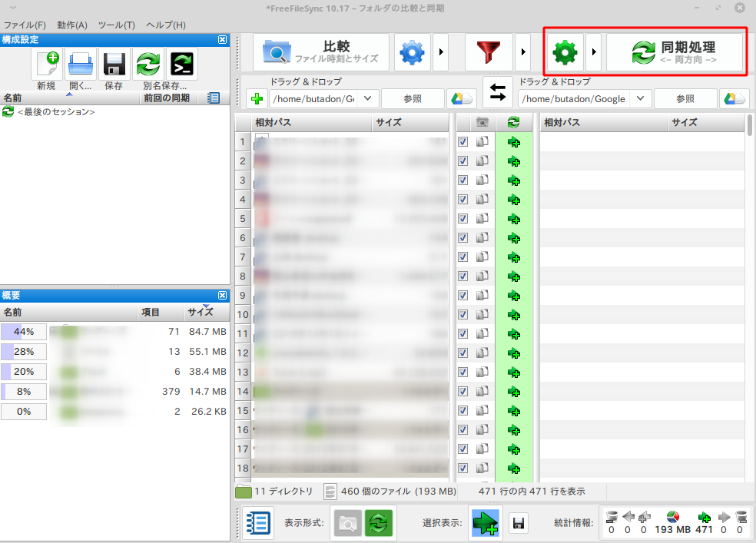The width and height of the screenshot is (756, 543).
Task: Select left cloud storage Google Drive icon
Action: point(462,99)
